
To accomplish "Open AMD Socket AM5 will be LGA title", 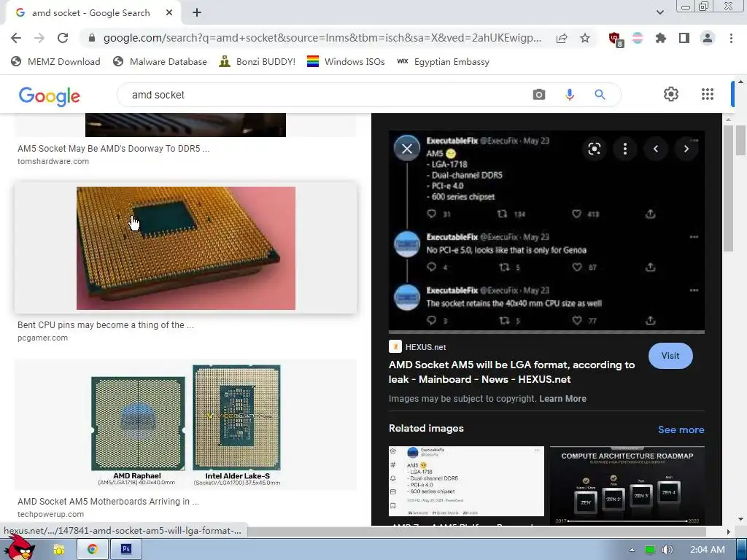I will (511, 372).
